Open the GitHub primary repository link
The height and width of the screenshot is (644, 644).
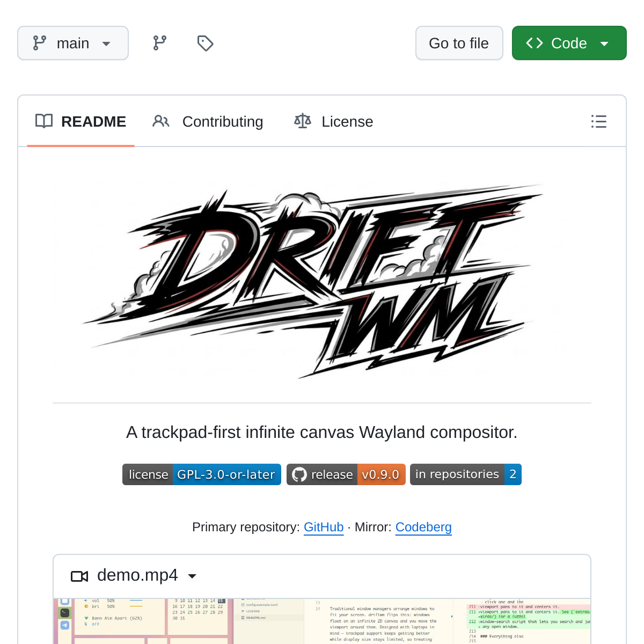point(324,527)
